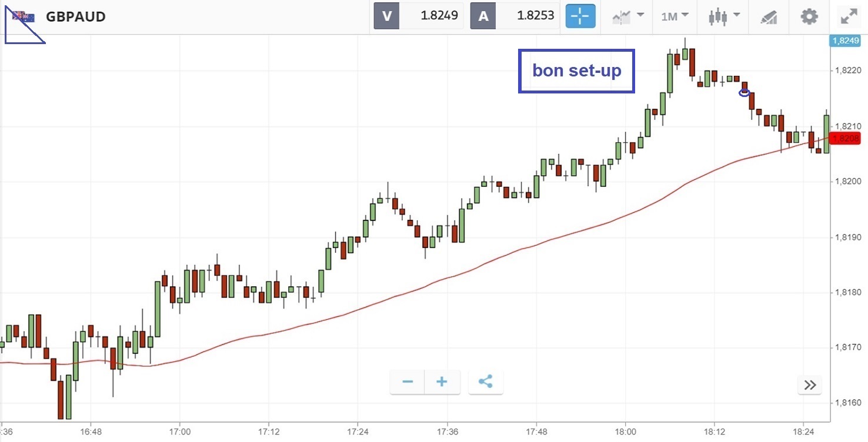Select the GBPAUD instrument name
868x442 pixels.
point(75,16)
